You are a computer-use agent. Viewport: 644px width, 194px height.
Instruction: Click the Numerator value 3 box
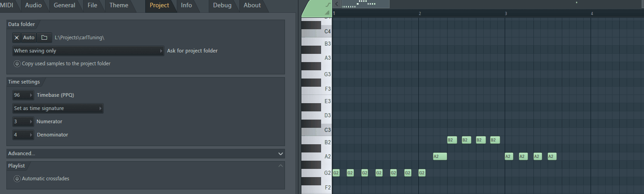(23, 121)
